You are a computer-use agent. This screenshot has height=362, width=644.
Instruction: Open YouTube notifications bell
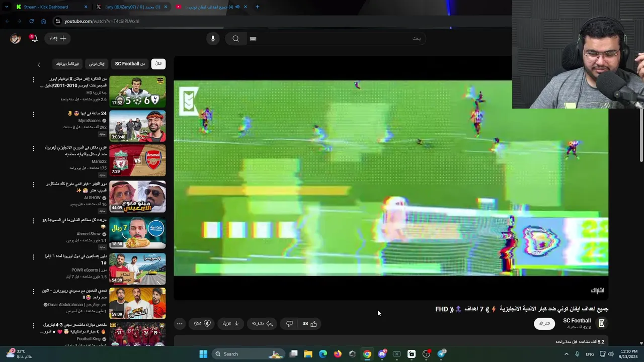pos(34,38)
